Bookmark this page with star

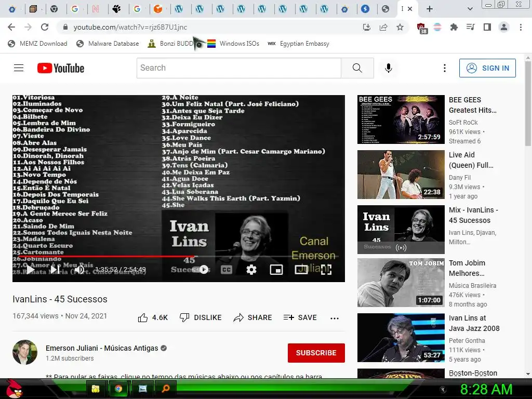400,27
